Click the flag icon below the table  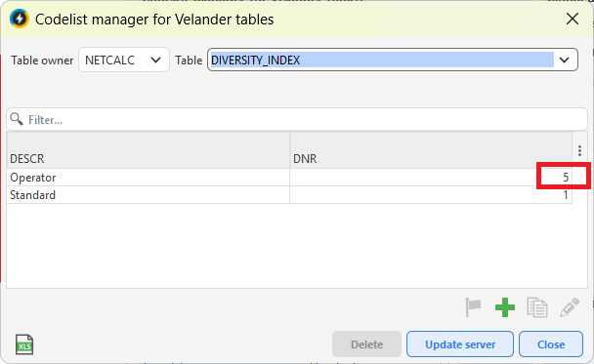coord(473,307)
